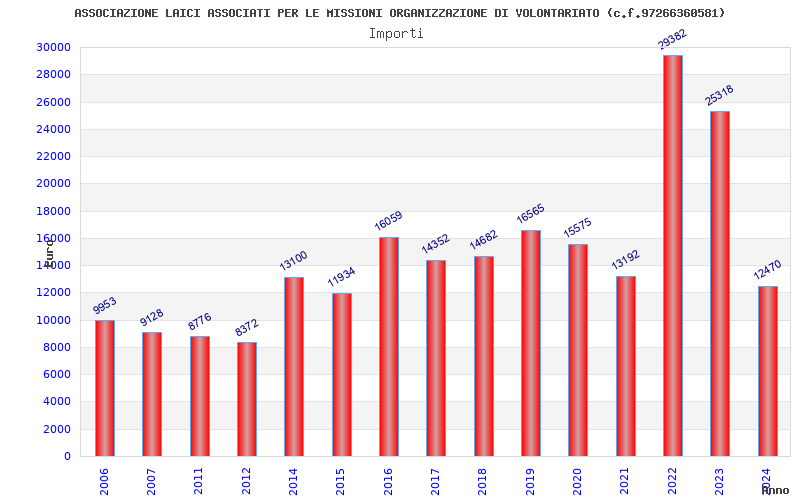Viewport: 800px width, 500px height.
Task: Click the y-axis tick label 26000
Action: click(x=54, y=102)
